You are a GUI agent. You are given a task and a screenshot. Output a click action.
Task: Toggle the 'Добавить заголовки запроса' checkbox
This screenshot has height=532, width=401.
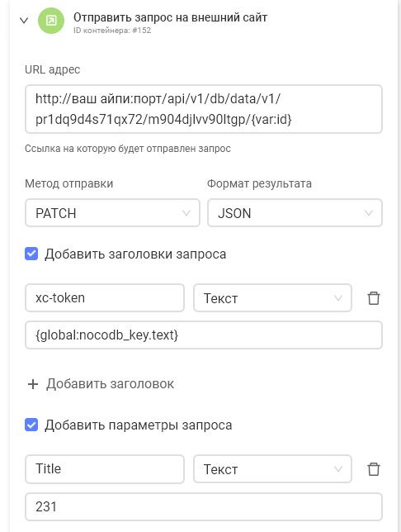(31, 254)
